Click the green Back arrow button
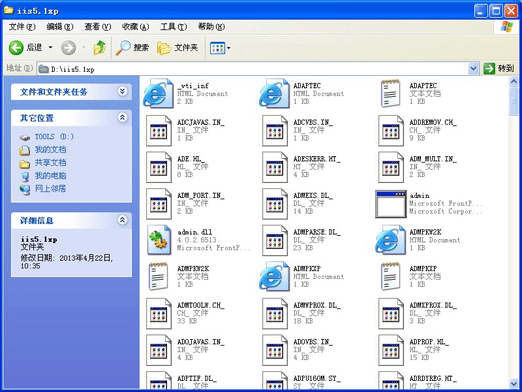Viewport: 522px width, 392px height. coord(16,48)
